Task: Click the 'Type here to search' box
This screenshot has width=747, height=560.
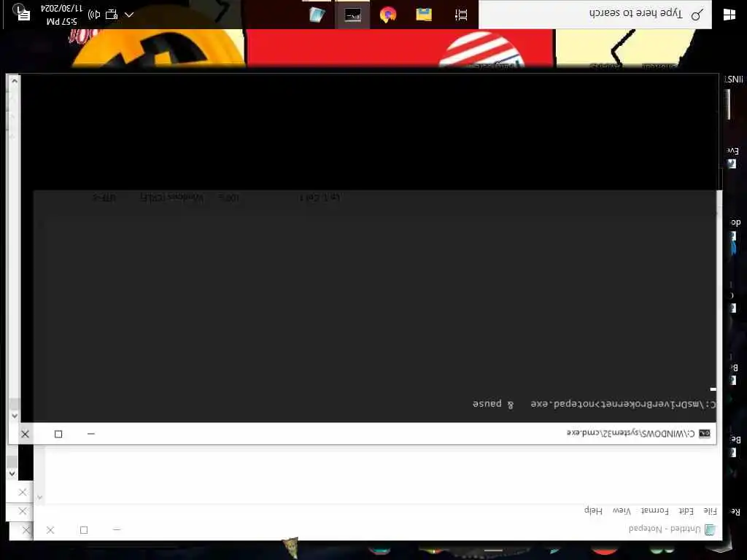Action: click(x=595, y=15)
